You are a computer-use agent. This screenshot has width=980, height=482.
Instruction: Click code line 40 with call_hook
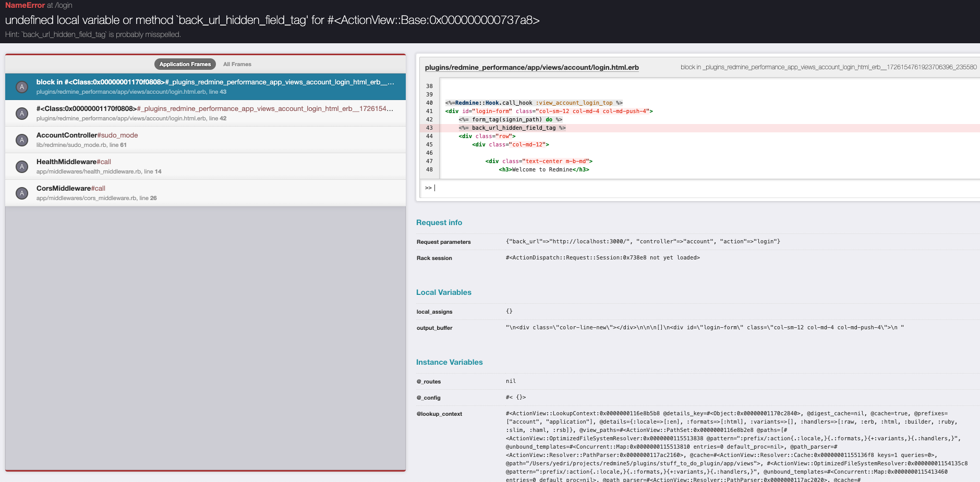coord(534,103)
